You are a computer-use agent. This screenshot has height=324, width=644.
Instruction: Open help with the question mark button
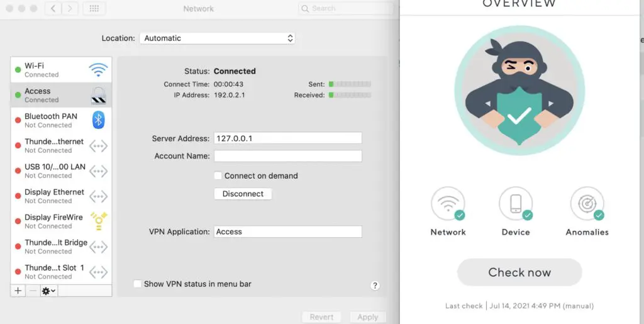[x=375, y=286]
